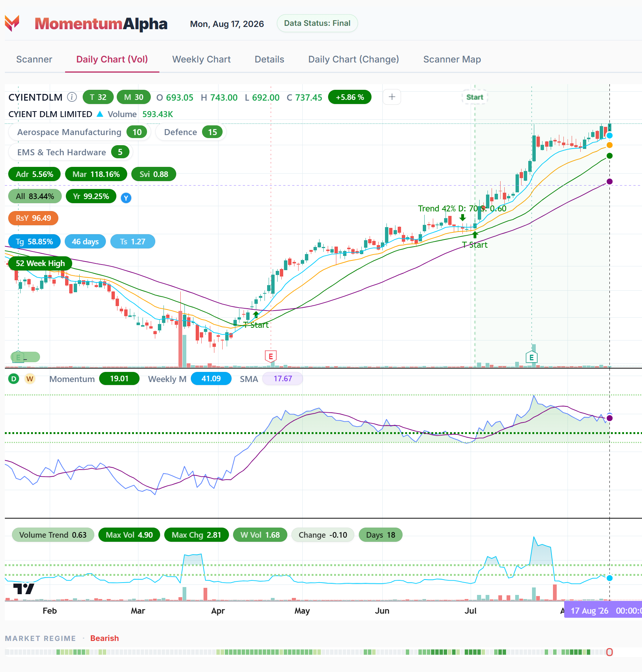This screenshot has height=672, width=642.
Task: Click the blue volume triangle icon
Action: 100,114
